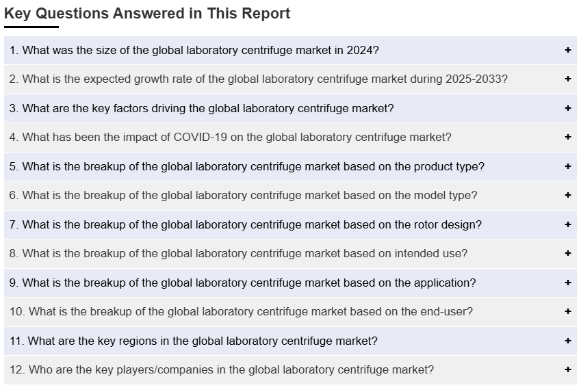This screenshot has height=392, width=581.
Task: Click the plus icon beside the COVID-19 impact question
Action: (568, 137)
